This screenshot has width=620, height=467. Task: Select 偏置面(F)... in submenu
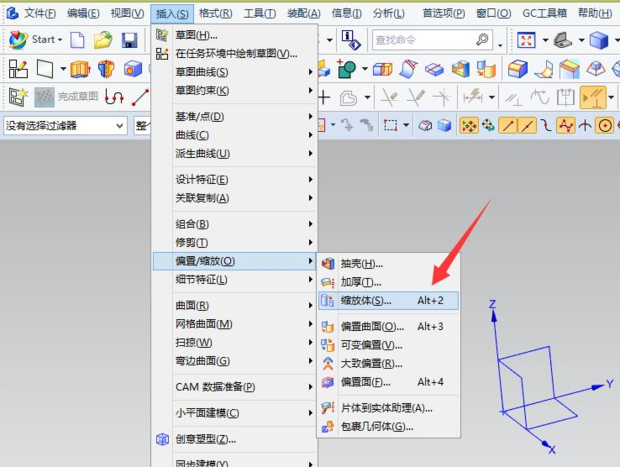point(388,382)
